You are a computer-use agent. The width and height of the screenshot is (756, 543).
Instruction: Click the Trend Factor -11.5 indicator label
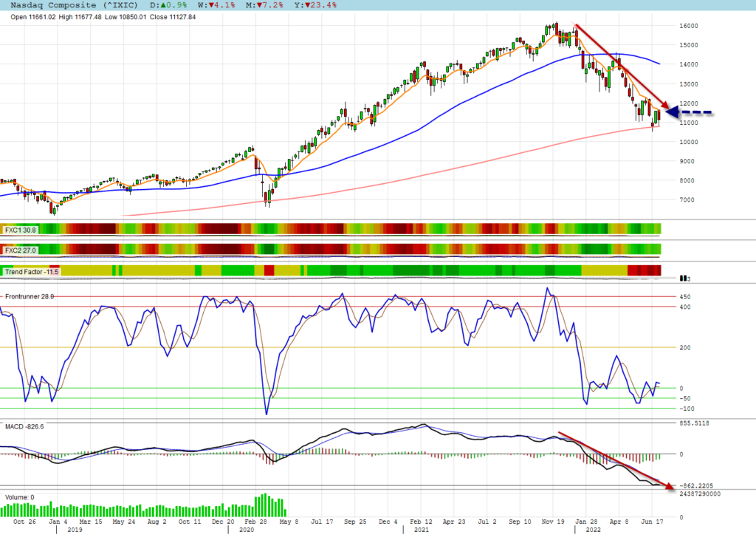[31, 272]
